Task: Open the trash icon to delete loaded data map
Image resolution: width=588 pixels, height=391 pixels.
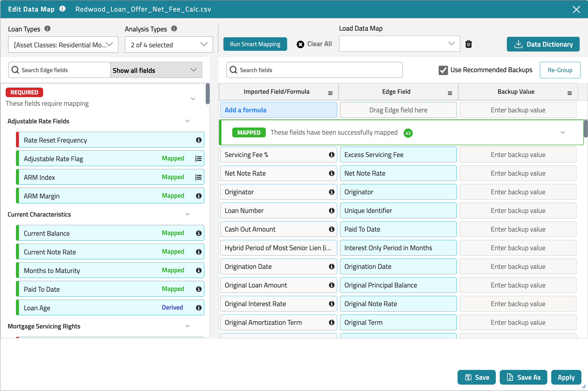Action: [x=469, y=44]
